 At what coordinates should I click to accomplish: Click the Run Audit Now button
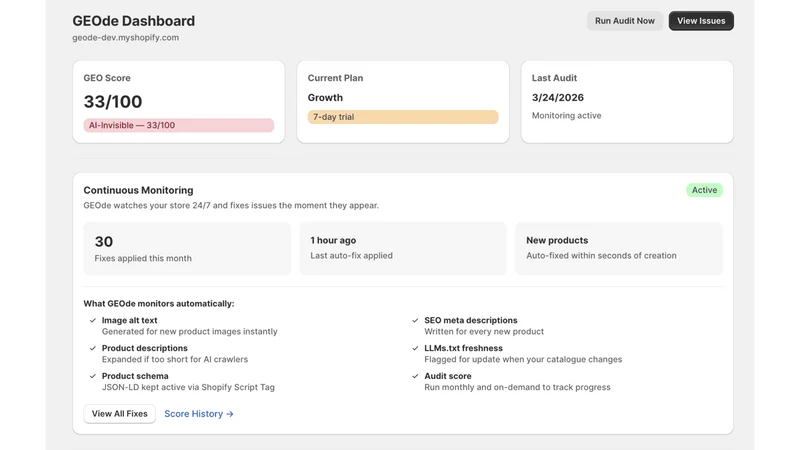624,21
